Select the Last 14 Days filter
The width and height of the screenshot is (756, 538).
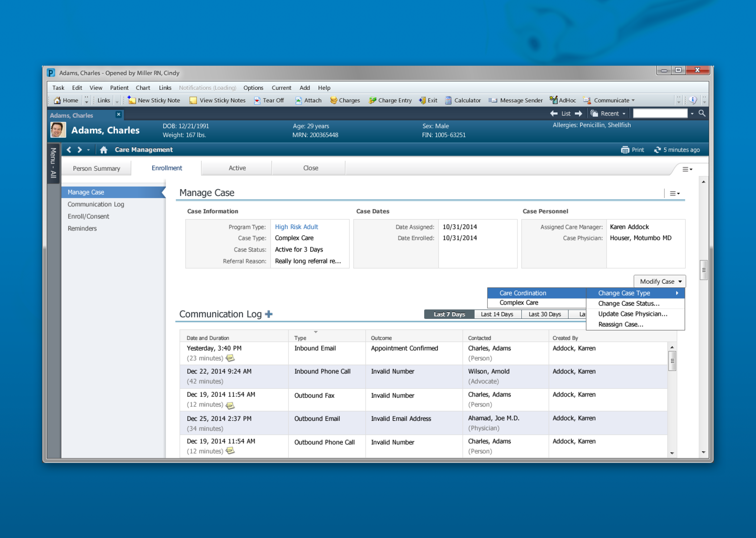pos(497,314)
